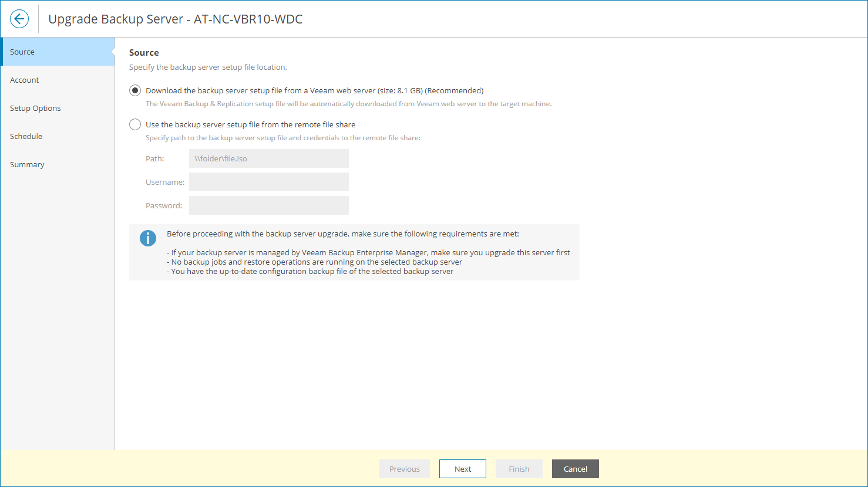Click the 'Username:' field label
Screen dimensions: 868x487
165,182
